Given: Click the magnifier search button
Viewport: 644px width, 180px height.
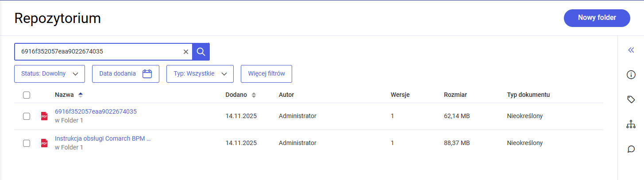Looking at the screenshot, I should point(201,52).
